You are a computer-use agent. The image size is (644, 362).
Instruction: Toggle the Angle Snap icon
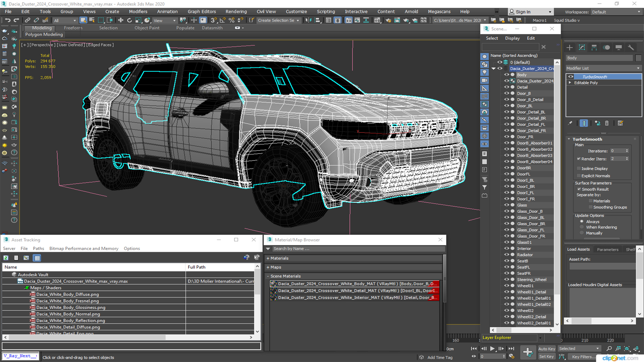pyautogui.click(x=223, y=20)
